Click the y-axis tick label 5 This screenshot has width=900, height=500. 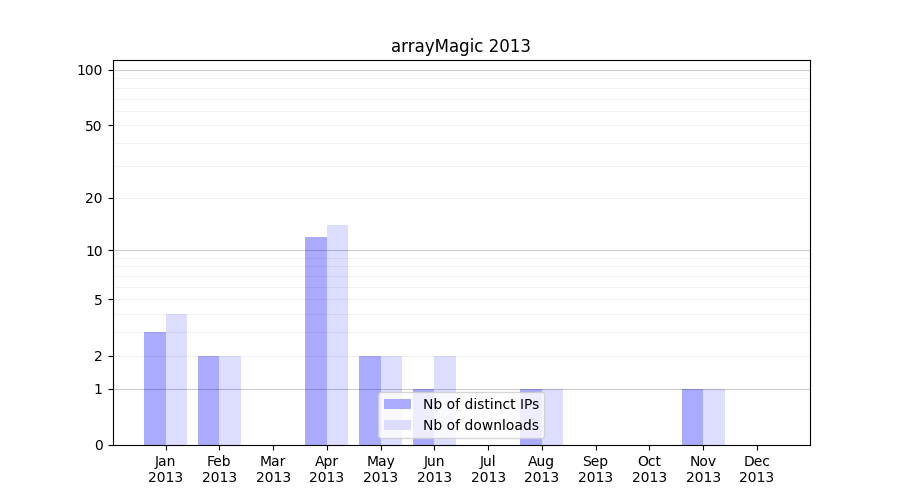(x=98, y=300)
